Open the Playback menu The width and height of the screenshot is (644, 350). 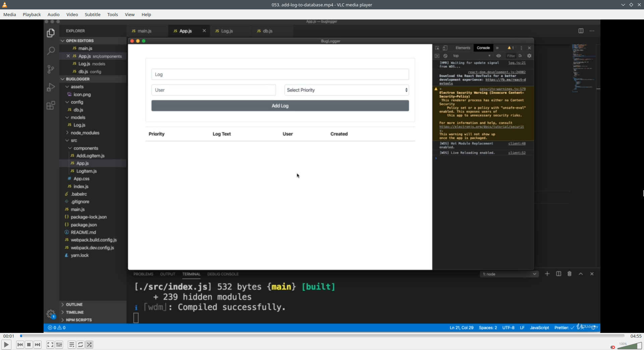pyautogui.click(x=32, y=14)
